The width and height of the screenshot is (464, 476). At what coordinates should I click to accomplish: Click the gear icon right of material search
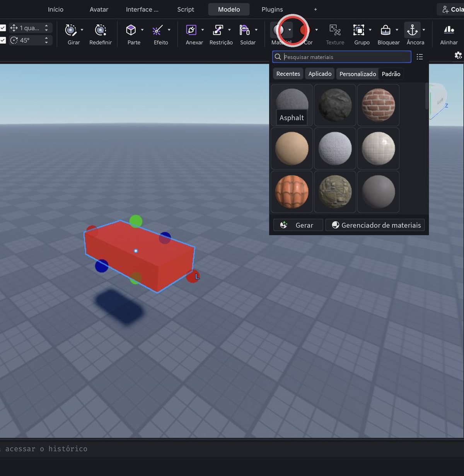(x=458, y=55)
